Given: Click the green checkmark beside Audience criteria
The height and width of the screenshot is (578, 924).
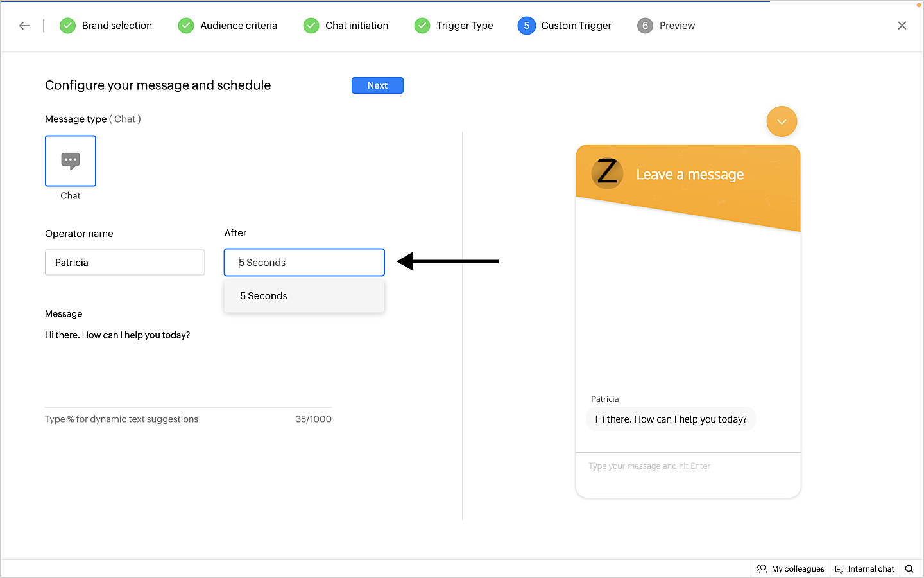Looking at the screenshot, I should 186,26.
